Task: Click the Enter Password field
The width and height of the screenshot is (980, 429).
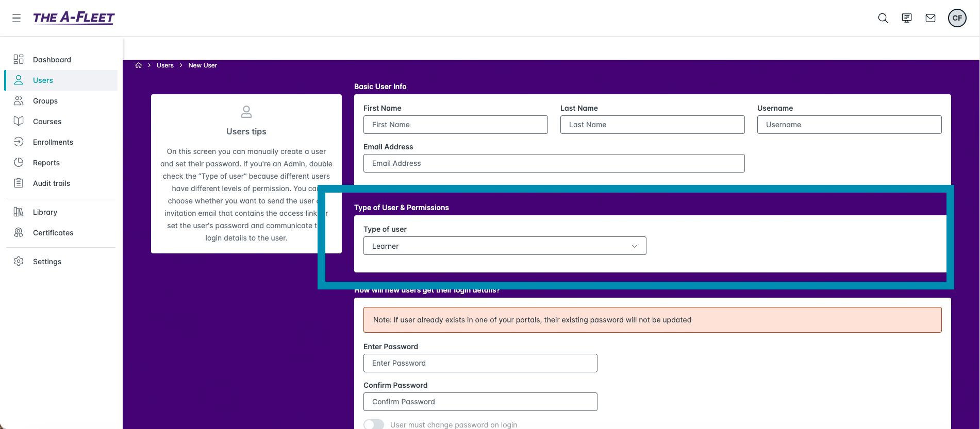Action: (480, 363)
